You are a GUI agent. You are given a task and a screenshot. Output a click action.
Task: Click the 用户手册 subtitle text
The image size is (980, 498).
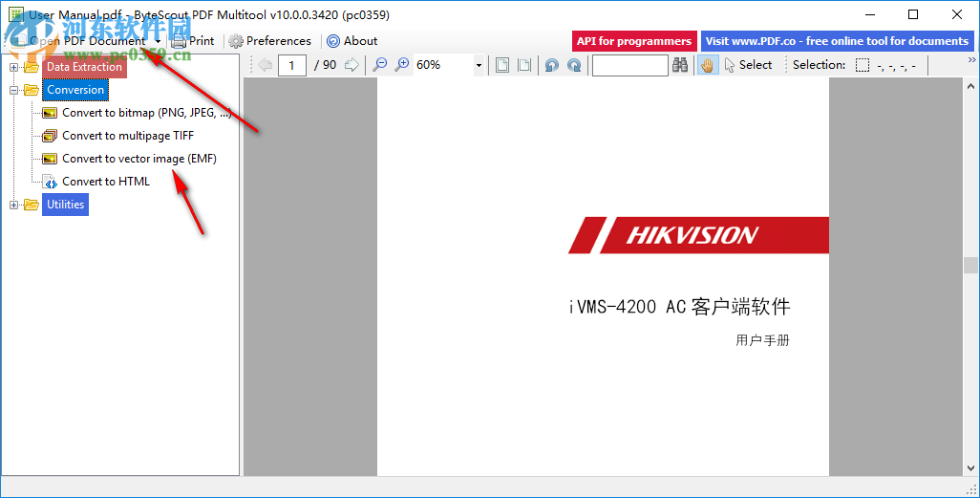(762, 340)
